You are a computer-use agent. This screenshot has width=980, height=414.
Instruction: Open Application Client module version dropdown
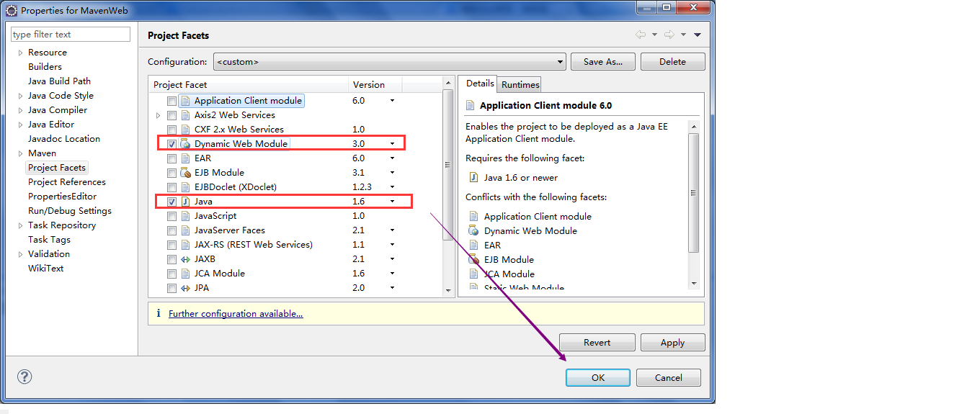(x=392, y=101)
